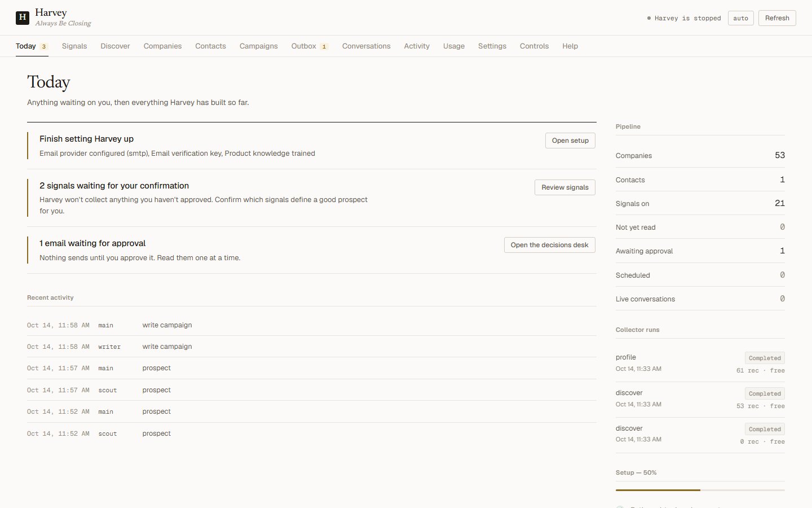Viewport: 812px width, 508px height.
Task: Select the Scheduled pipeline row
Action: coord(700,275)
